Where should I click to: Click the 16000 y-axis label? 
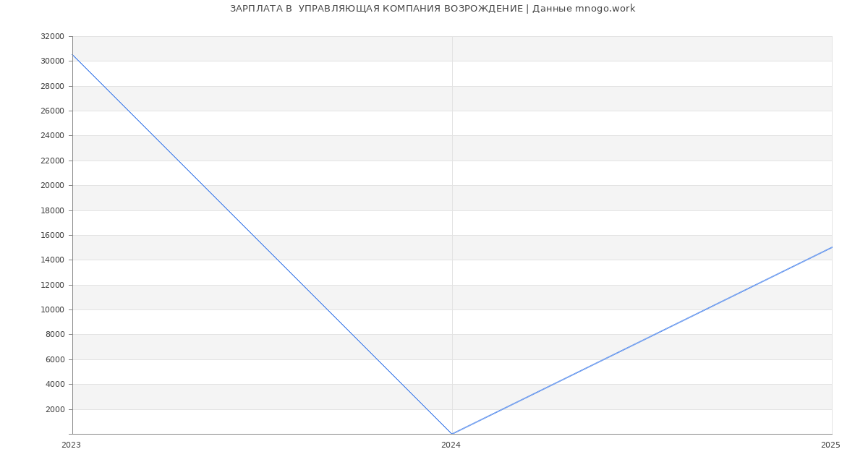(52, 235)
